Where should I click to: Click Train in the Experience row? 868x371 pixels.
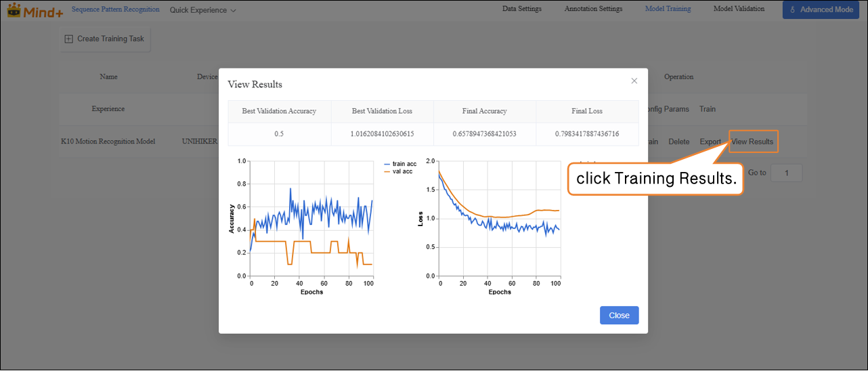(707, 109)
